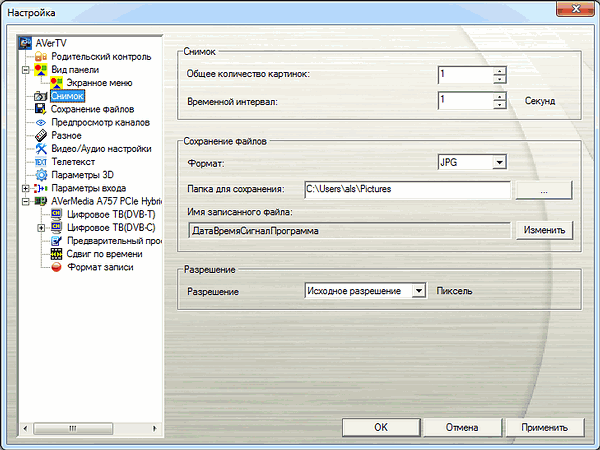This screenshot has width=600, height=450.
Task: Open the Формат JPG dropdown
Action: coord(499,162)
